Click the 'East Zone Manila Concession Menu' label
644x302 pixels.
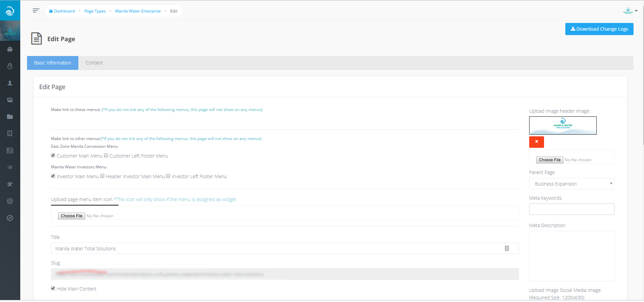[x=84, y=146]
